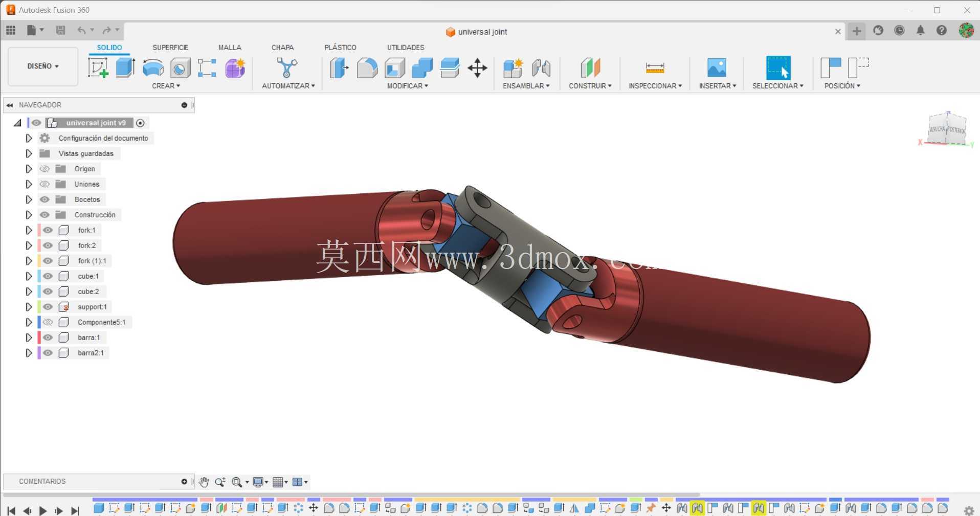Image resolution: width=980 pixels, height=516 pixels.
Task: Expand the Vistas guardadas node
Action: coord(29,153)
